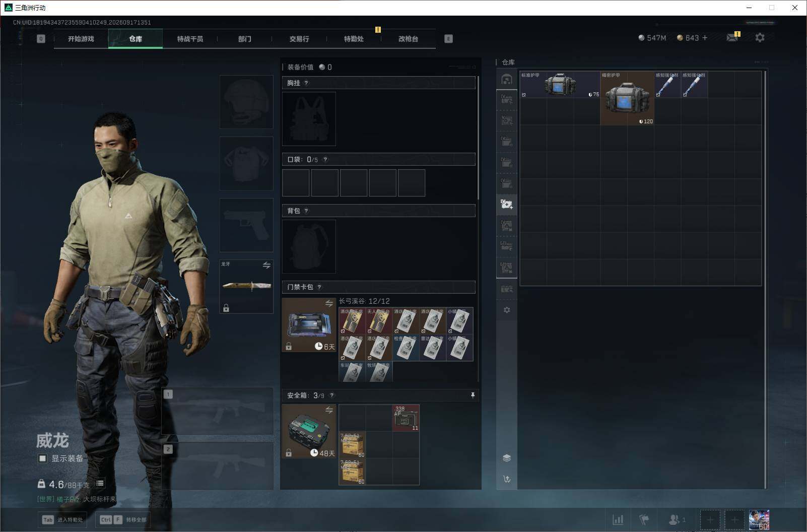Select primary weapon slot 2
Screen dimensions: 807x532
pos(217,466)
